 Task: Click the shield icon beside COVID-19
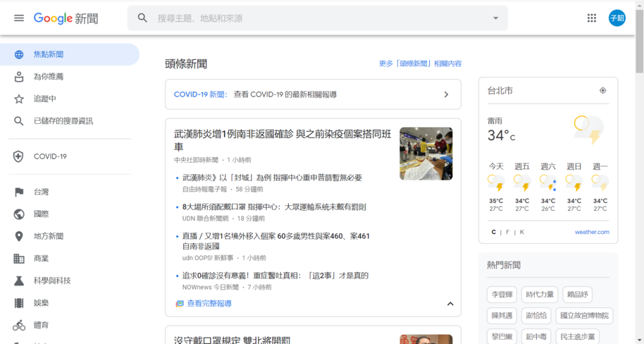click(18, 156)
